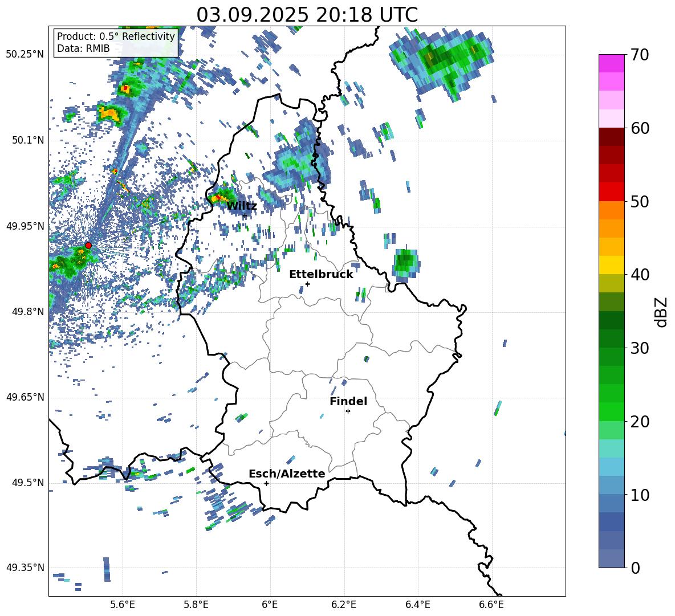Click the Ettelbruck city label
Screen dimensions: 675x616
coord(321,275)
